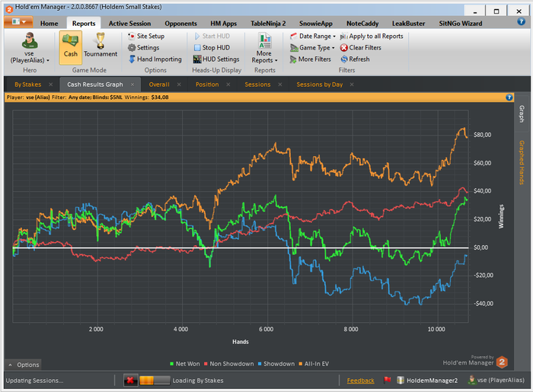Open Site Setup

[x=146, y=36]
